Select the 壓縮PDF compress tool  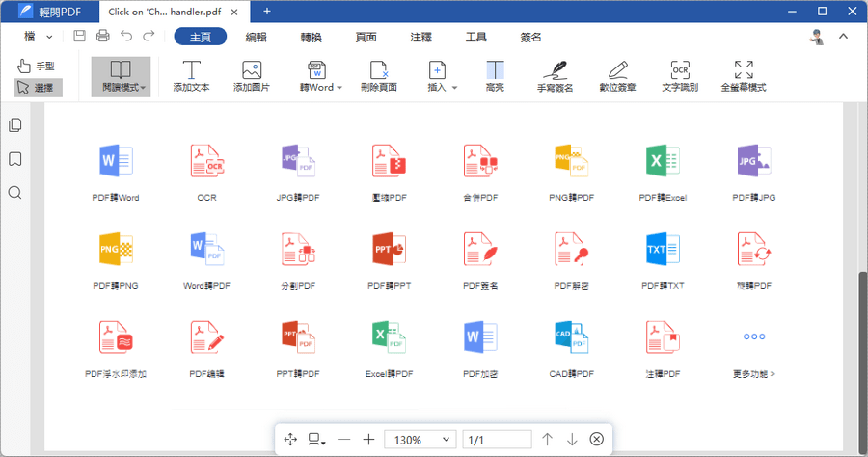390,172
